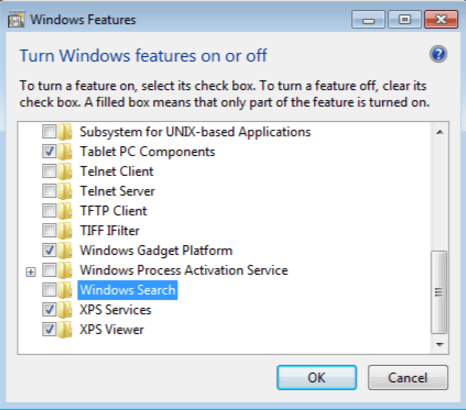Confirm changes with the OK button
This screenshot has width=466, height=410.
(317, 378)
